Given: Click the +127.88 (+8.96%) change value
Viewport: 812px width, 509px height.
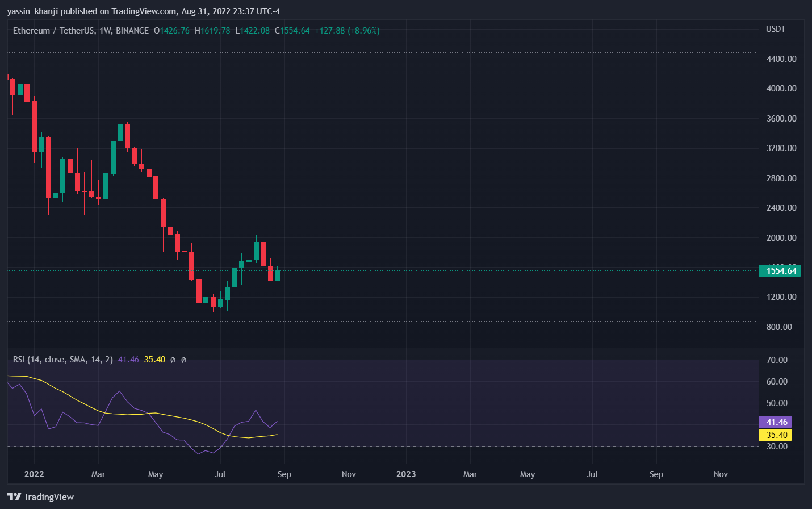Looking at the screenshot, I should click(x=347, y=31).
